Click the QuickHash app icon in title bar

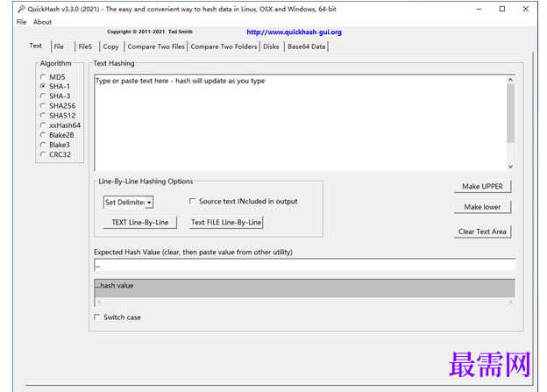(x=21, y=9)
